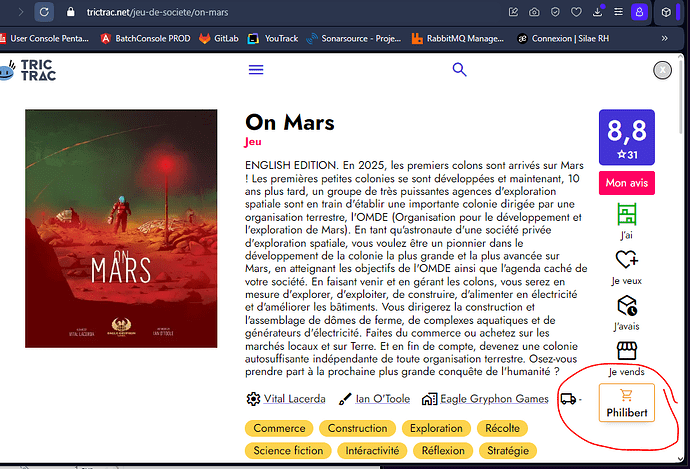Visit the Eagle Gryphon Games publisher link
This screenshot has width=690, height=469.
(496, 399)
